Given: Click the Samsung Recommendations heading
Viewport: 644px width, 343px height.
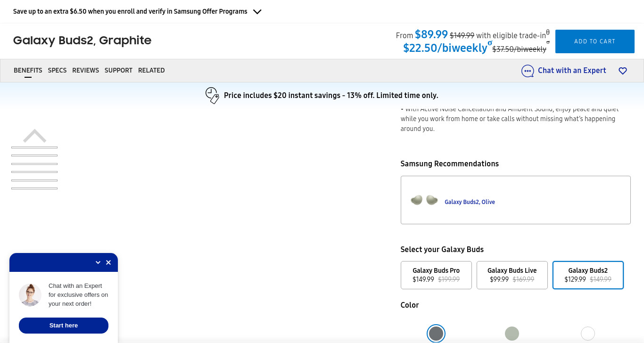Looking at the screenshot, I should 450,164.
